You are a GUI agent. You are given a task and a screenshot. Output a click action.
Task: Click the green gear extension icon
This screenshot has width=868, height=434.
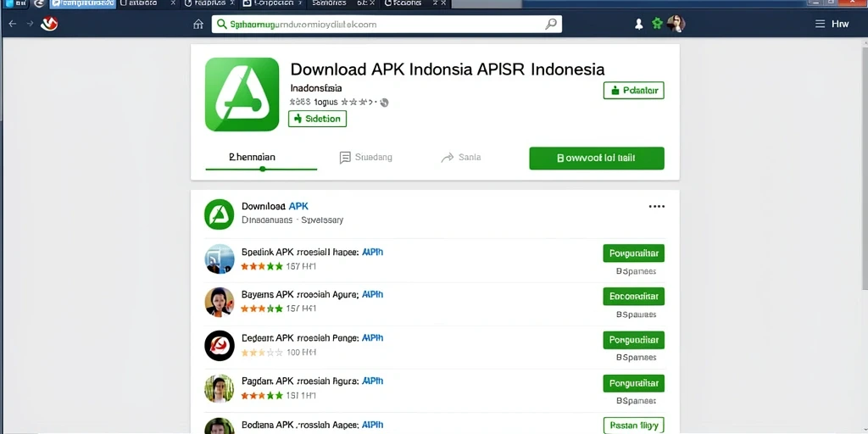coord(657,23)
